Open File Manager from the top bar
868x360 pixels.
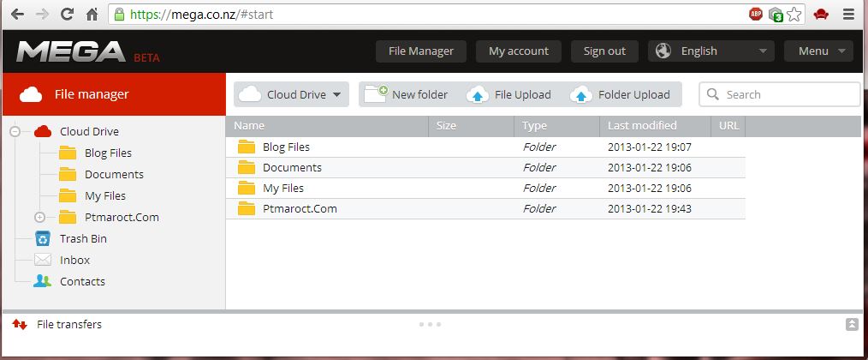(421, 51)
